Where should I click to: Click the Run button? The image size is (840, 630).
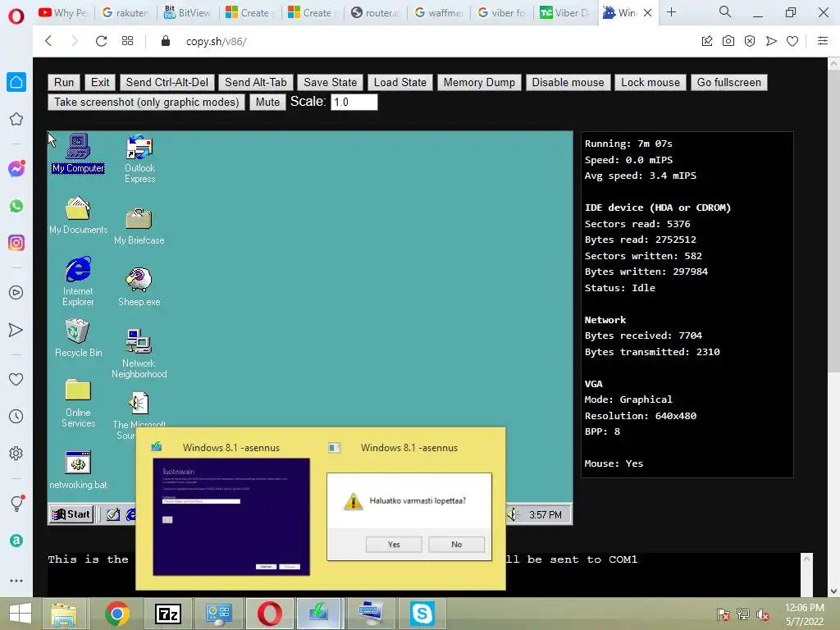(x=64, y=83)
